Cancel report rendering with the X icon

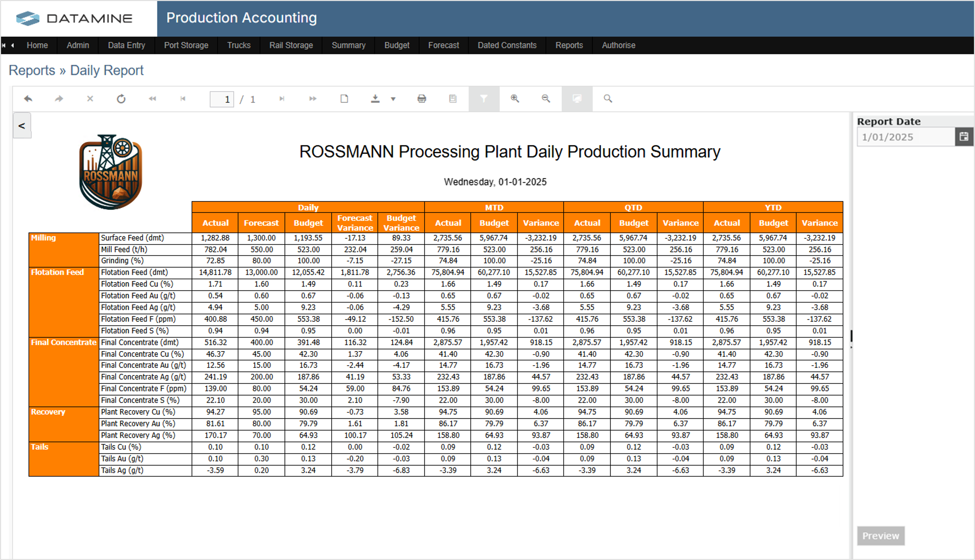coord(90,99)
